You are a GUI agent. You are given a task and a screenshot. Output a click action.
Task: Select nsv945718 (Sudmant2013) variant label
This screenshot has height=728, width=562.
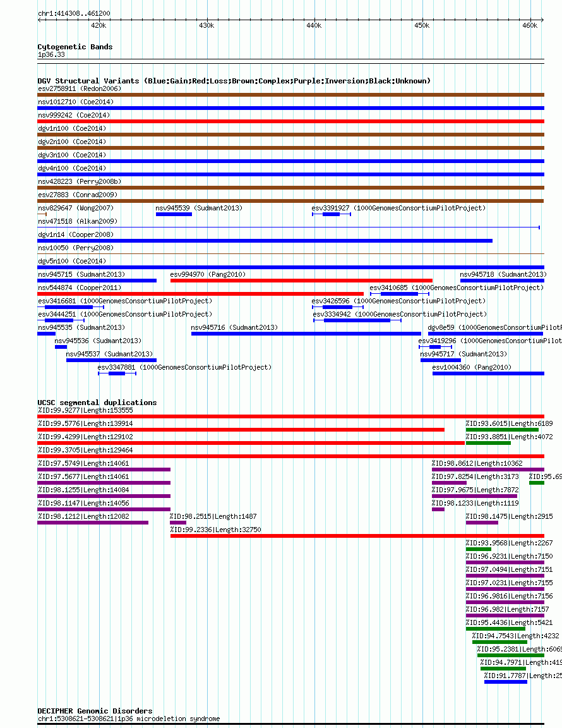click(x=503, y=275)
